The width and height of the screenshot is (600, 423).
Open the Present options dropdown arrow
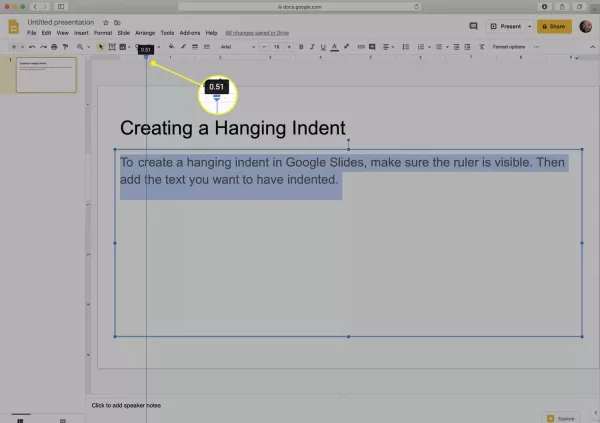[x=530, y=26]
